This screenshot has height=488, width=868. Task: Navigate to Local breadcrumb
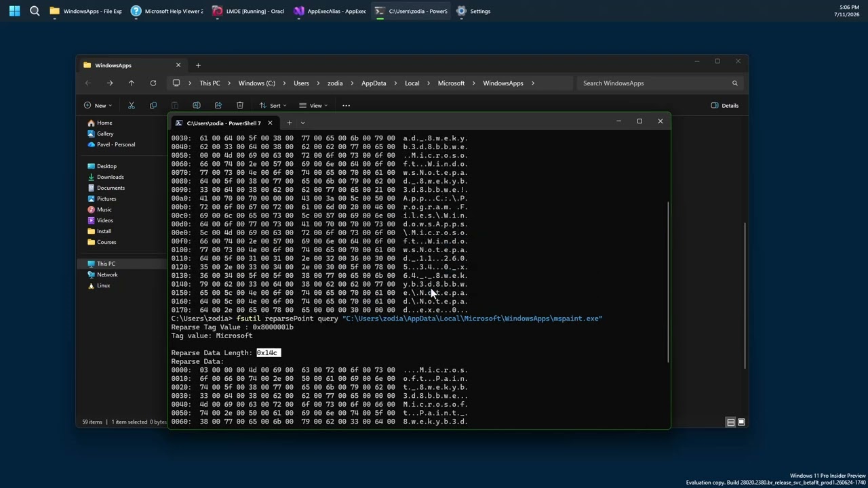coord(412,83)
